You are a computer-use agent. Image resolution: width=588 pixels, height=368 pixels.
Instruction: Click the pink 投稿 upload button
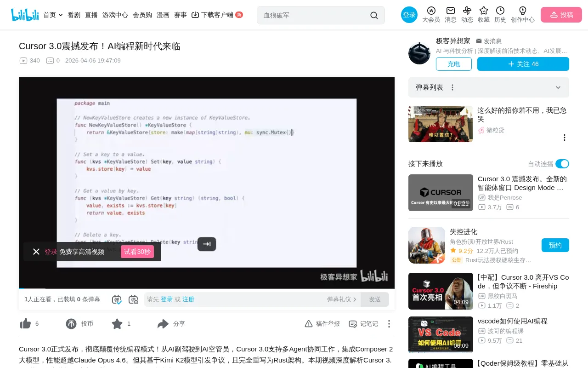[x=561, y=15]
